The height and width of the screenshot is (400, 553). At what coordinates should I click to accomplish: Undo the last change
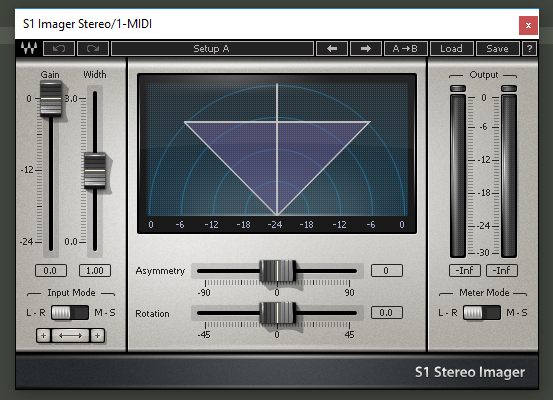click(x=59, y=48)
